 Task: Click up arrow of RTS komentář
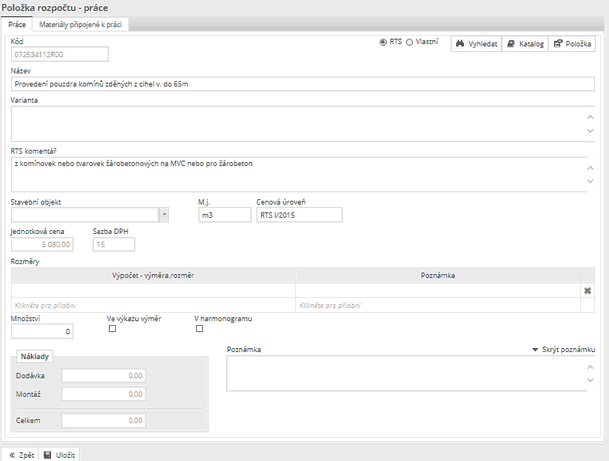(x=590, y=168)
